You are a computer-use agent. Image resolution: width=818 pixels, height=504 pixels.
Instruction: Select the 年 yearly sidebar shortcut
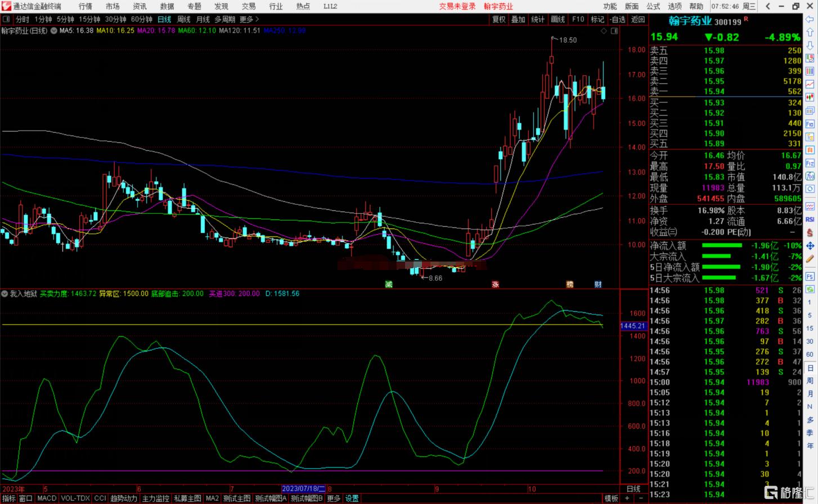click(810, 445)
